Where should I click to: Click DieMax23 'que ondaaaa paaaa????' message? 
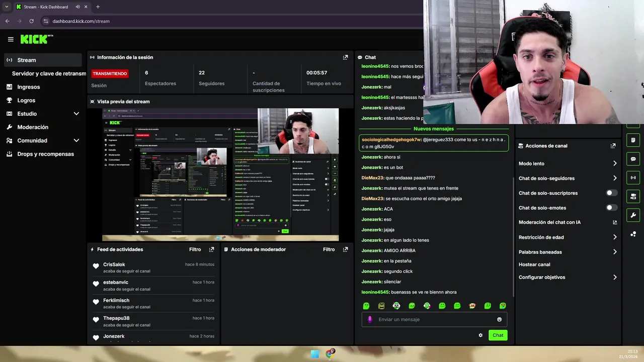click(x=398, y=178)
